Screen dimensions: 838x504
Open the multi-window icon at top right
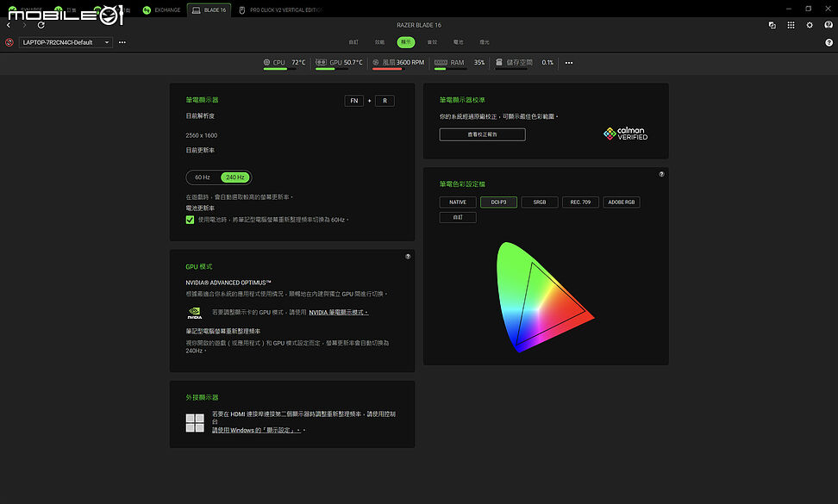[x=772, y=25]
